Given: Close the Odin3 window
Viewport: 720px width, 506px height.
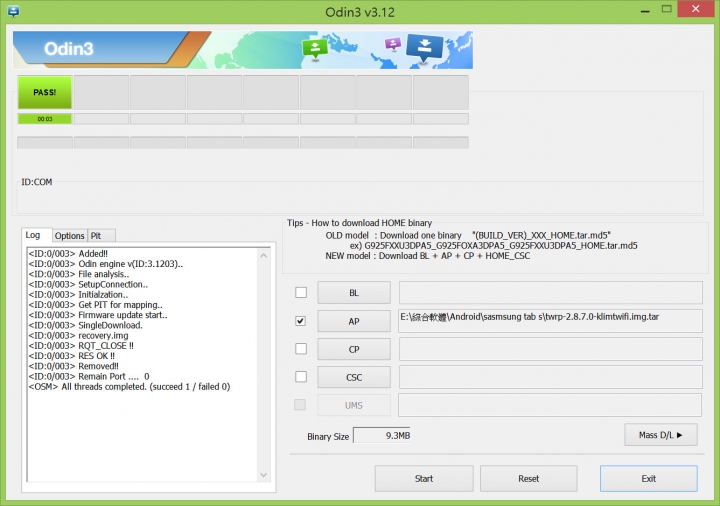Looking at the screenshot, I should pos(696,10).
